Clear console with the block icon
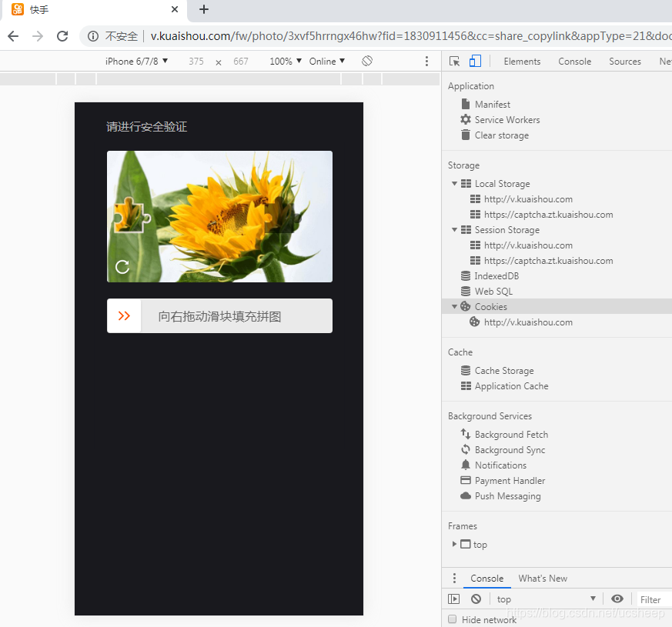The width and height of the screenshot is (672, 627). point(476,599)
